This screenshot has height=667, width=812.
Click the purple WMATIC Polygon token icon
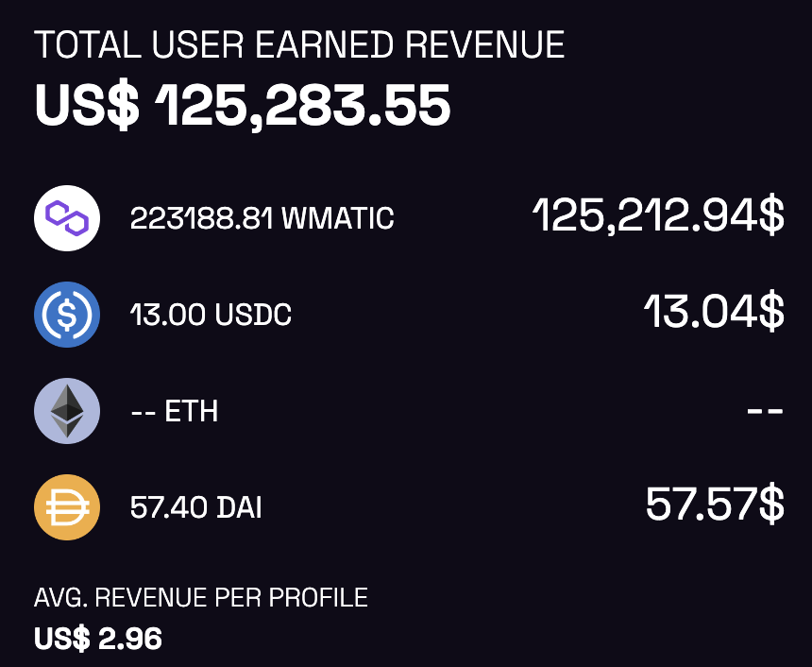pos(67,218)
